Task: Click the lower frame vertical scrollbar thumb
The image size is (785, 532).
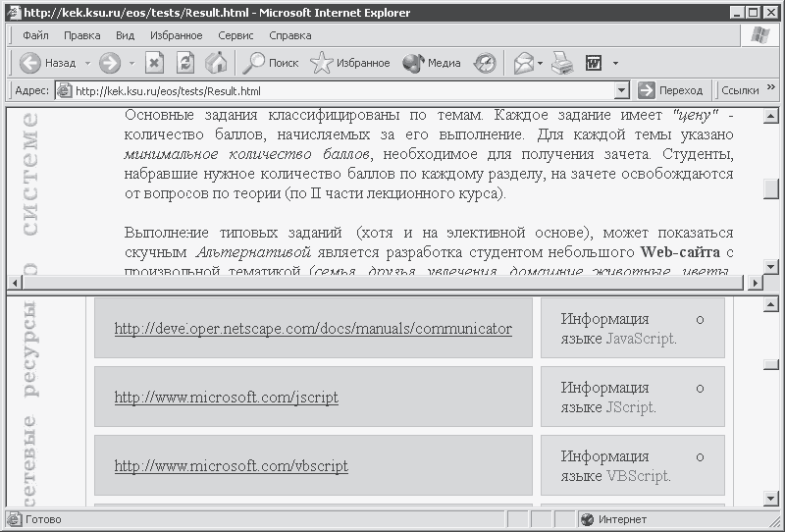Action: pos(770,365)
